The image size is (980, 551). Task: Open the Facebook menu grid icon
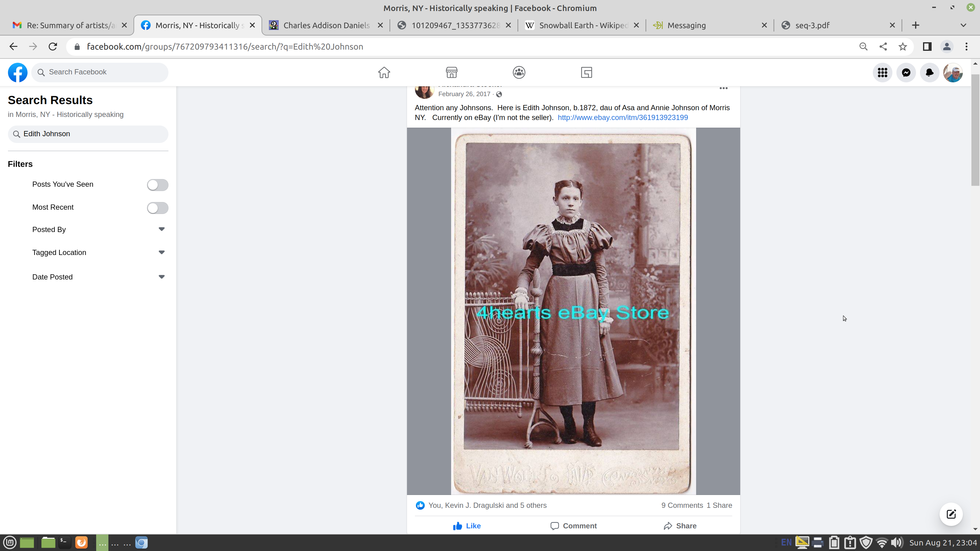[882, 72]
